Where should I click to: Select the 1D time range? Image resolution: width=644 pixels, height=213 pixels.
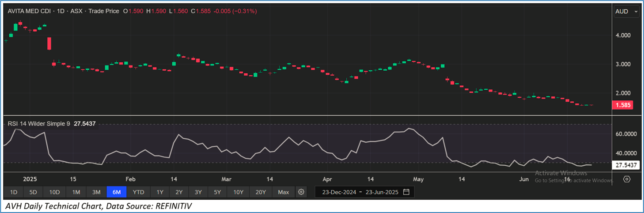tap(14, 192)
